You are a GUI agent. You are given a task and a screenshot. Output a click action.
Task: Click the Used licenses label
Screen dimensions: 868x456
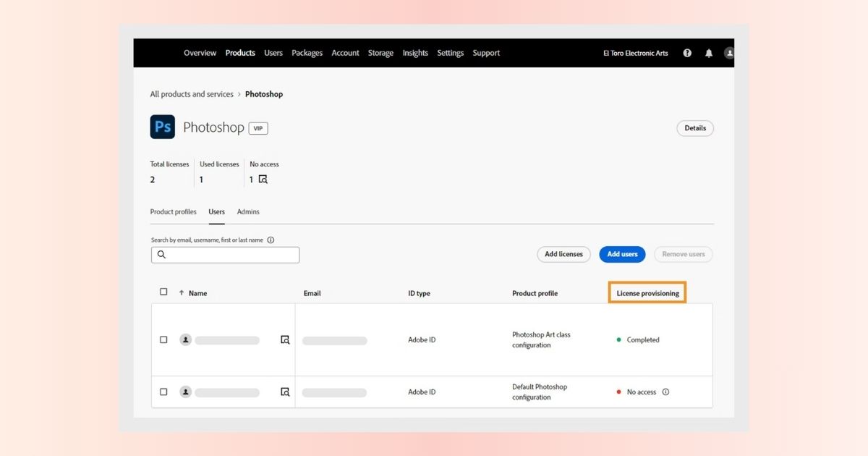219,164
